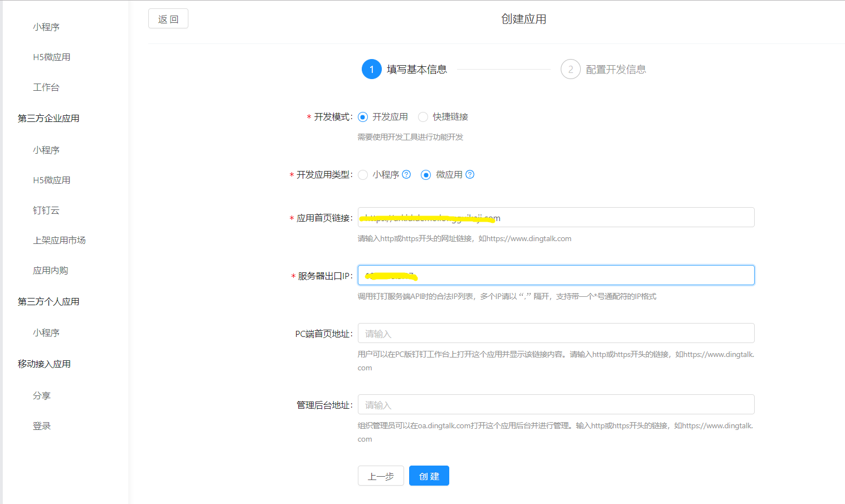This screenshot has height=504, width=845.
Task: Open 分享 in the sidebar
Action: pyautogui.click(x=42, y=395)
